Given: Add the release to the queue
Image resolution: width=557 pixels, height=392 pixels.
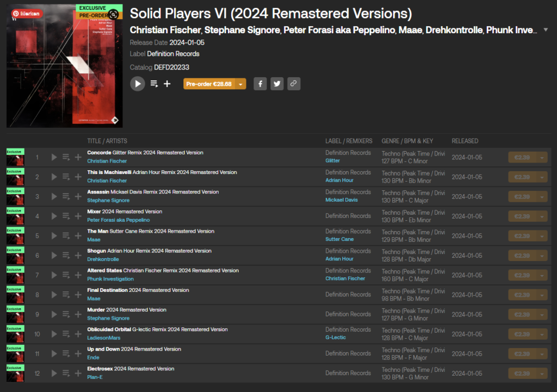Looking at the screenshot, I should tap(154, 84).
